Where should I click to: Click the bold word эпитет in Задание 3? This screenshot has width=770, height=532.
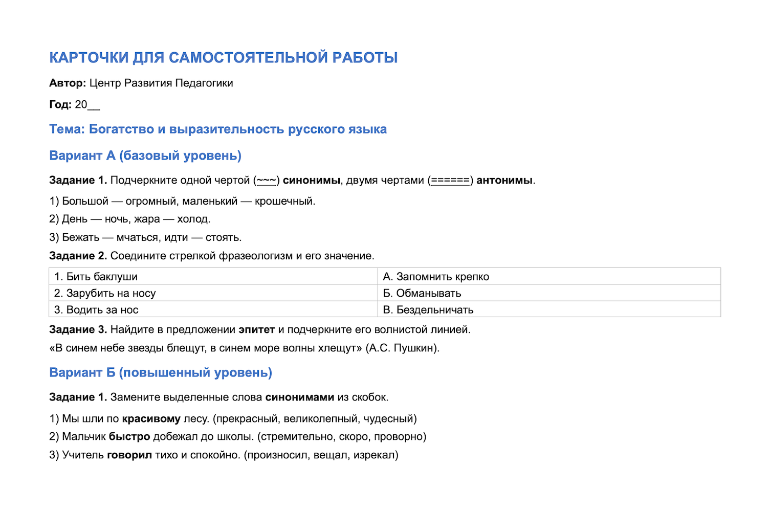pos(257,329)
